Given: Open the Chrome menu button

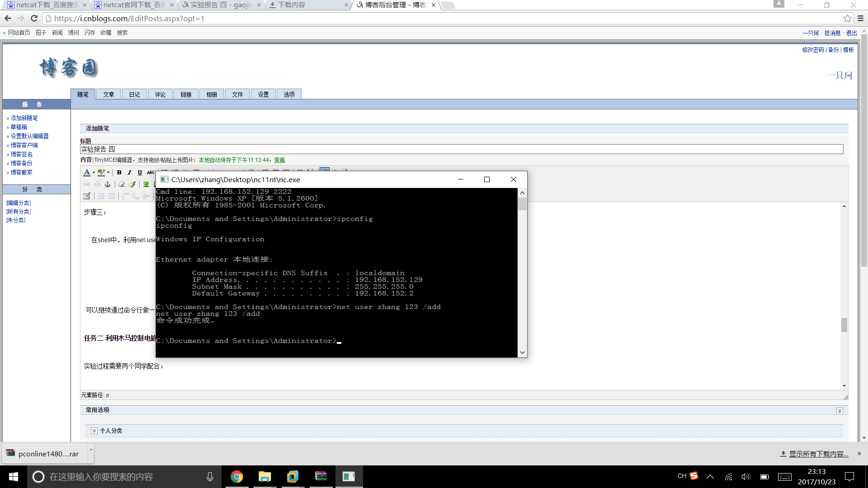Looking at the screenshot, I should point(860,19).
